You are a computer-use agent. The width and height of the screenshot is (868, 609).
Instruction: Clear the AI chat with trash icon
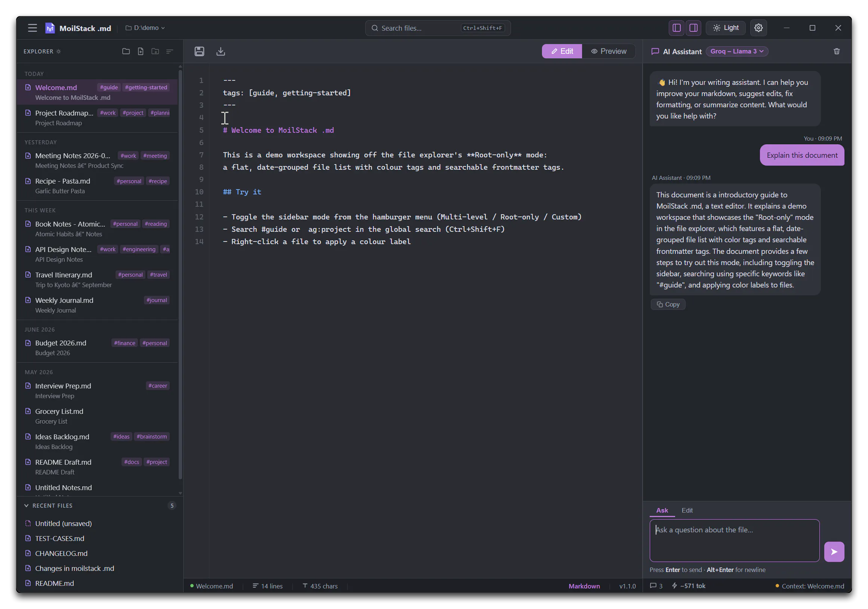[837, 52]
